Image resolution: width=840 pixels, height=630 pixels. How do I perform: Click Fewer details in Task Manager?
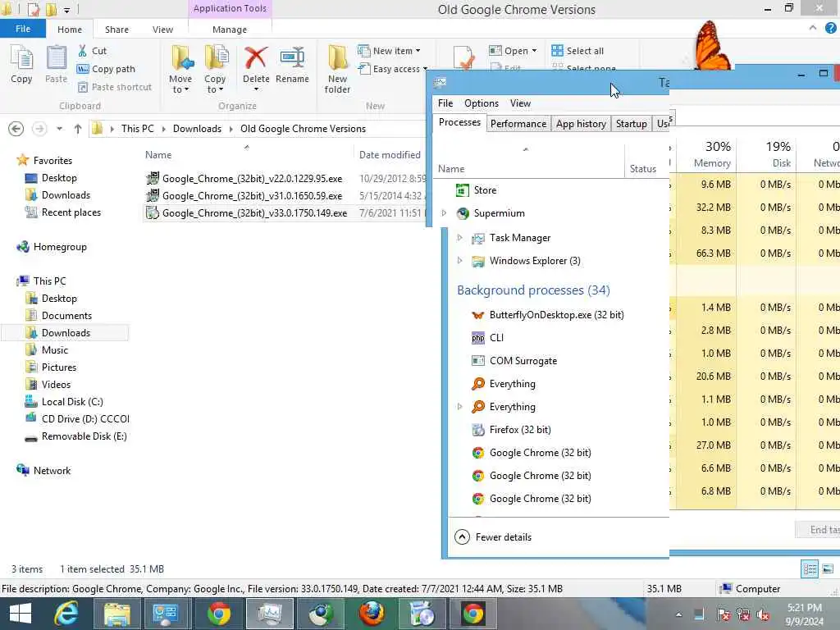click(x=493, y=536)
